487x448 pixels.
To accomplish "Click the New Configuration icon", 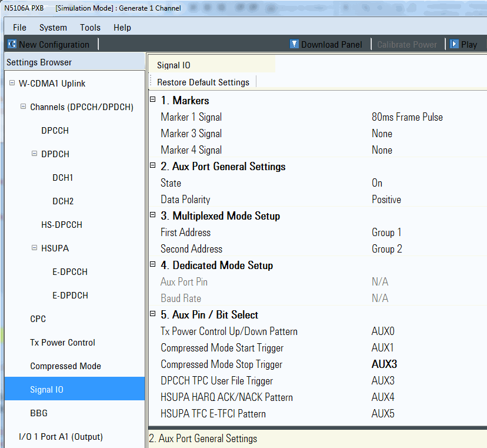I will tap(11, 45).
